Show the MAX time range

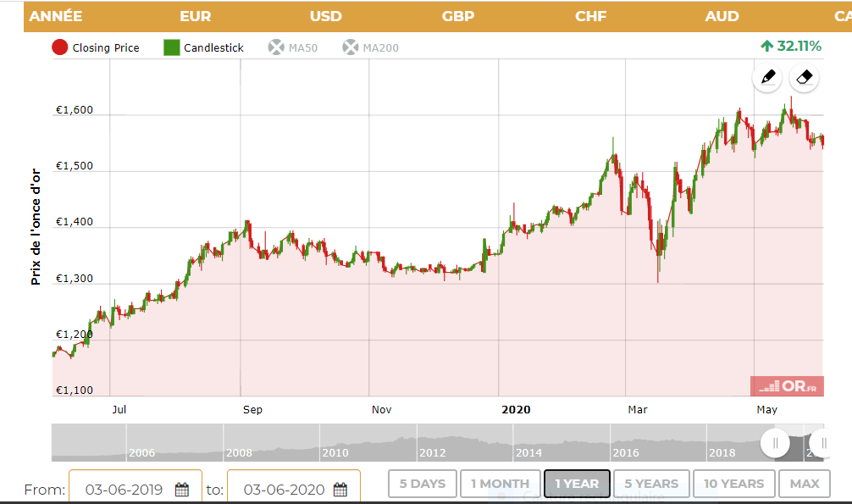pyautogui.click(x=805, y=484)
